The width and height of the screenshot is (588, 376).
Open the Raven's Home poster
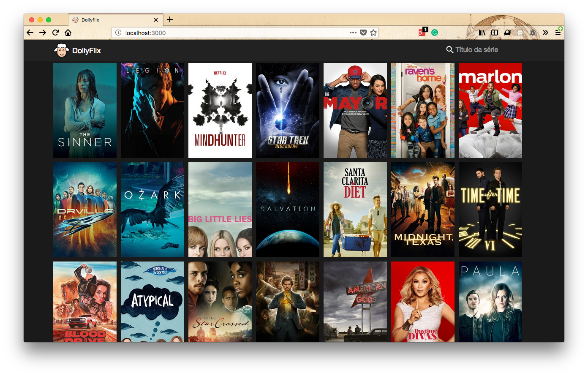(423, 110)
